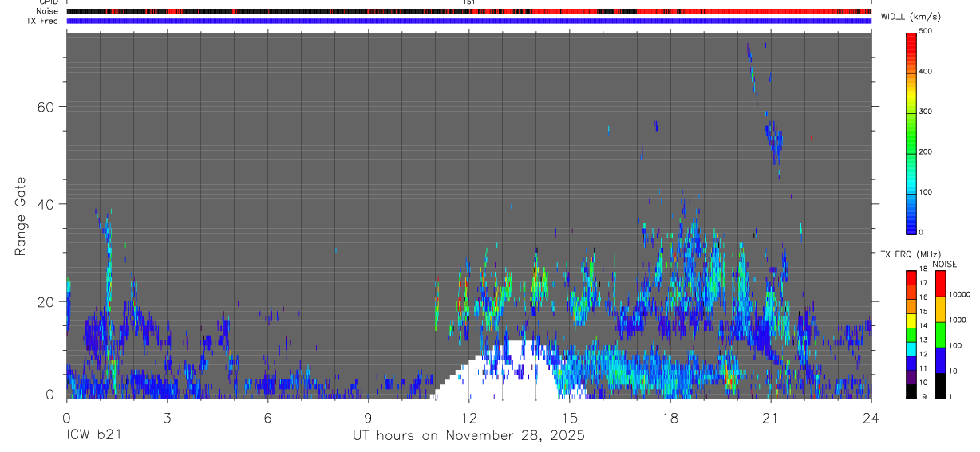Click the black NOISE legend block 1-10

(x=940, y=386)
